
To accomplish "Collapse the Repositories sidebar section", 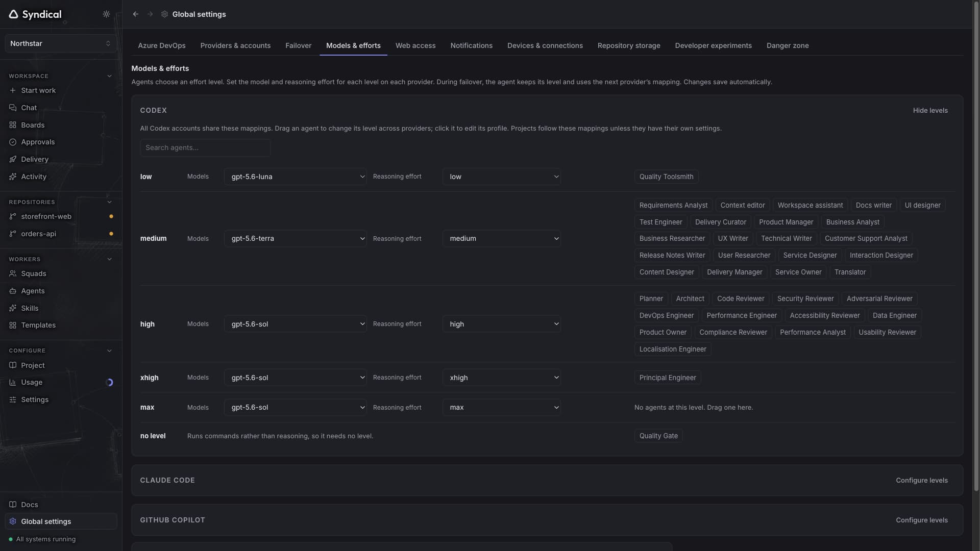I will [109, 202].
